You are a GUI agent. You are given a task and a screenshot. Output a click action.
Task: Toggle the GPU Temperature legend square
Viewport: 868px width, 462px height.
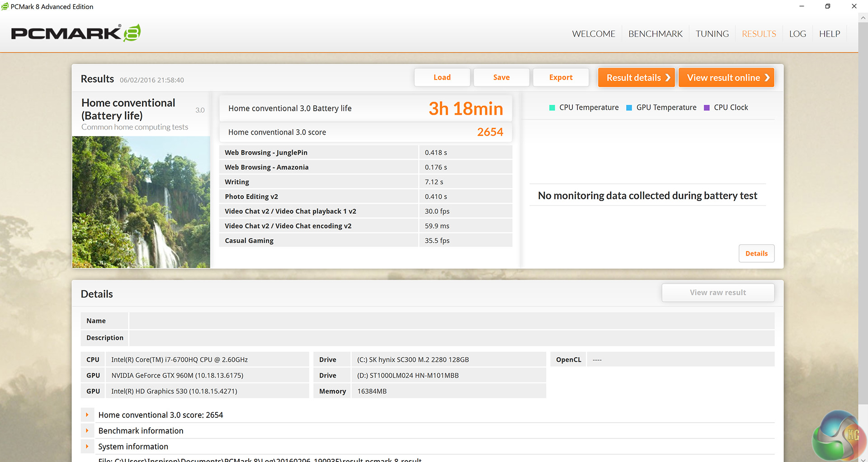point(629,107)
